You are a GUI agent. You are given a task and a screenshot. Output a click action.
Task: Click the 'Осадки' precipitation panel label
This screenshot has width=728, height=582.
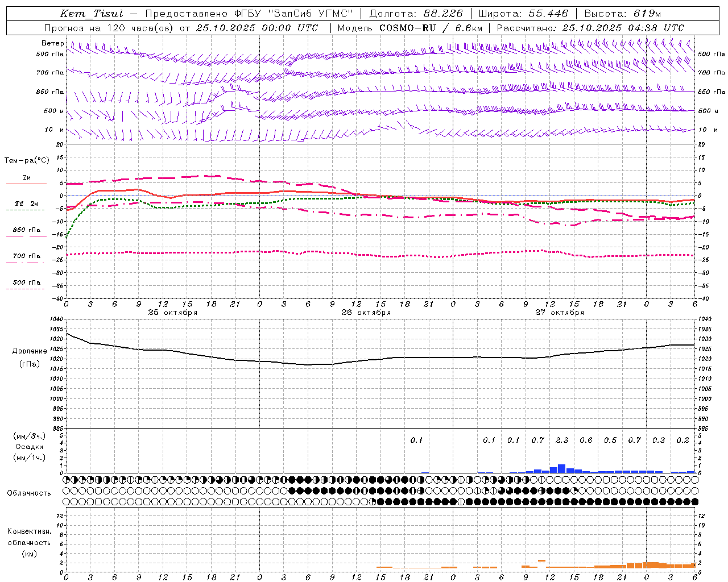(x=30, y=447)
